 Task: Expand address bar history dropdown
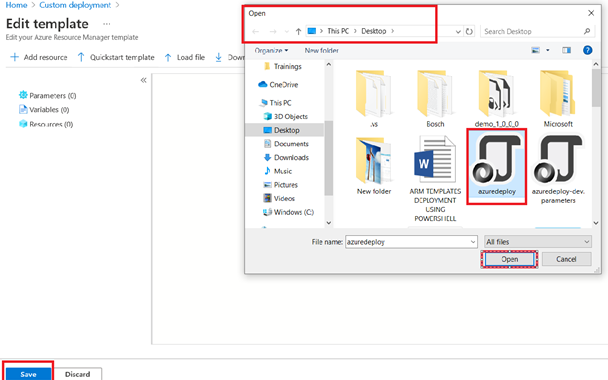click(458, 31)
